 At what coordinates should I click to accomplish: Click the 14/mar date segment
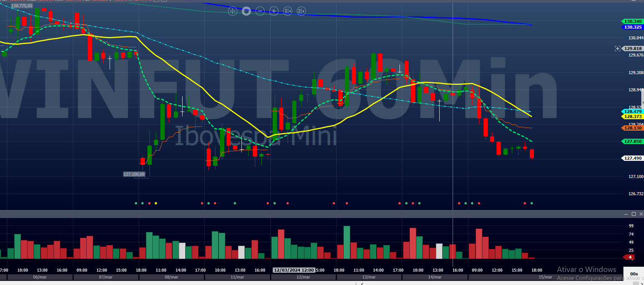pos(435,277)
